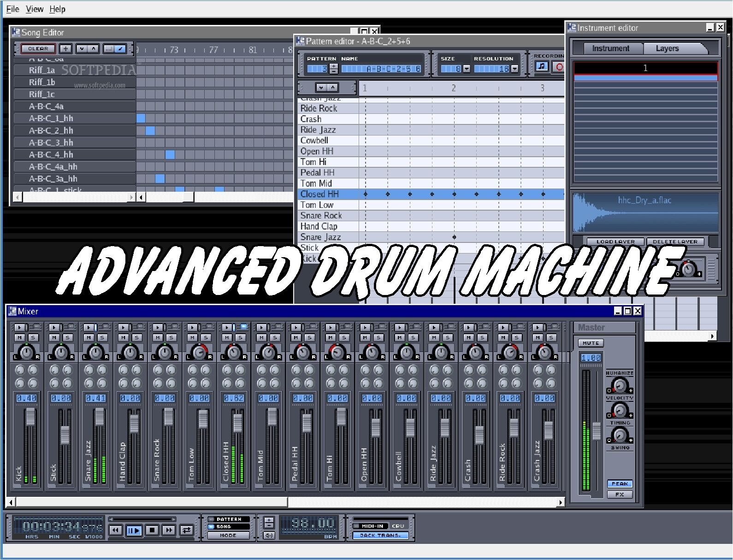Mute the Snare Jazz channel

tap(89, 338)
